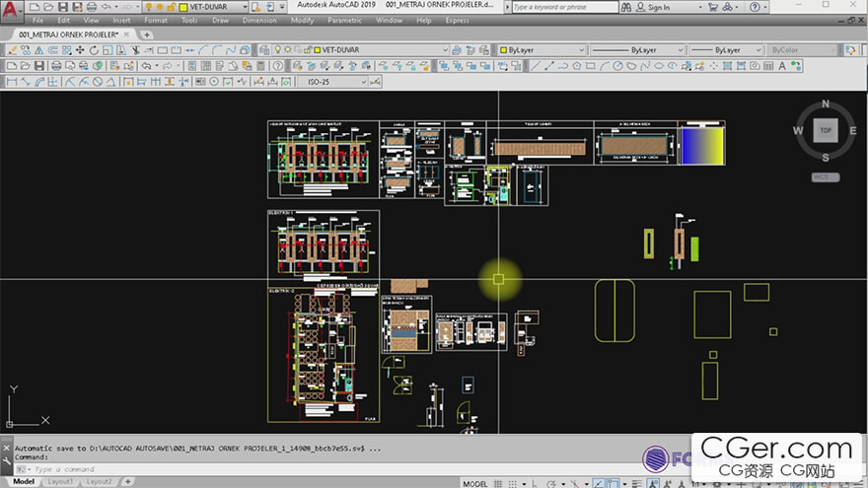Viewport: 868px width, 488px height.
Task: Expand the ISO-25 dimension style dropdown
Action: pos(362,82)
